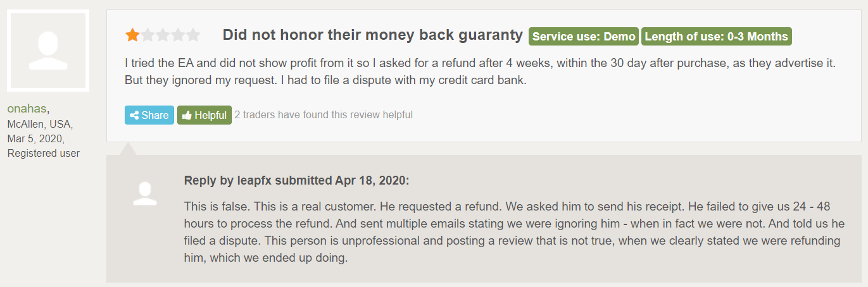Click the 'Registered user' label
This screenshot has width=868, height=287.
coord(44,153)
